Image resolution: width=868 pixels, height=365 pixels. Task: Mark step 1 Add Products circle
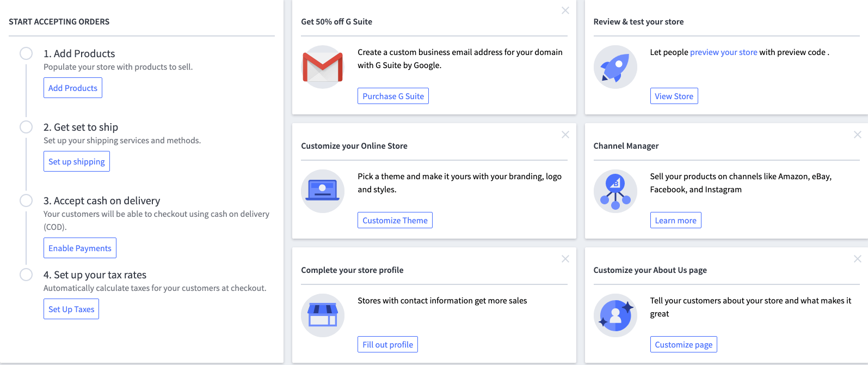tap(26, 53)
